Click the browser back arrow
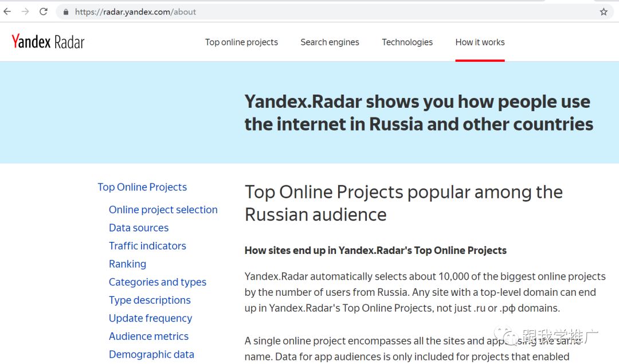 (7, 12)
